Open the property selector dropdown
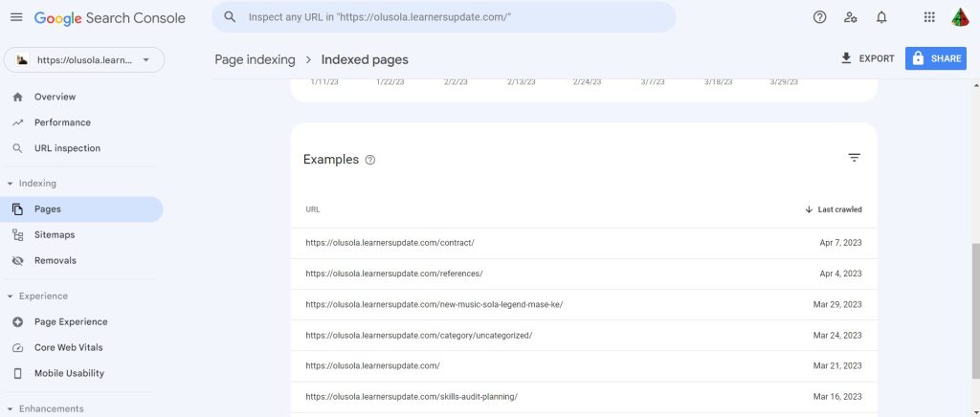 click(84, 60)
